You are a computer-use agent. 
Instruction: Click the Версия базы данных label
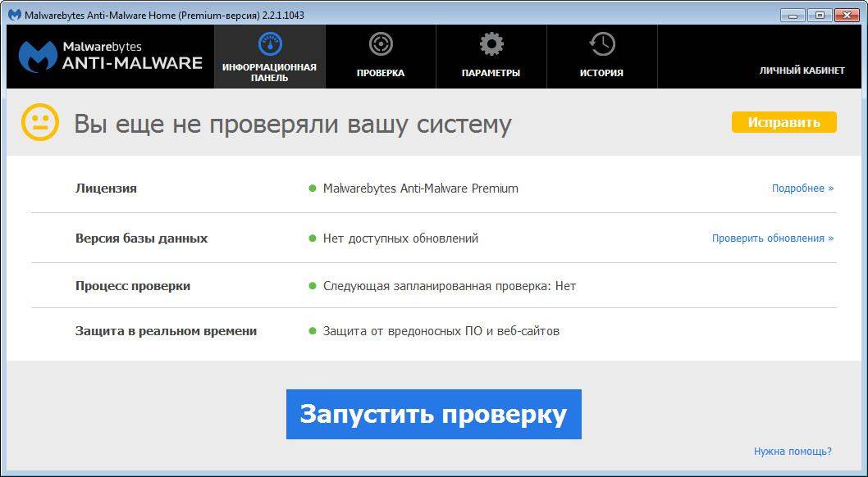(141, 238)
